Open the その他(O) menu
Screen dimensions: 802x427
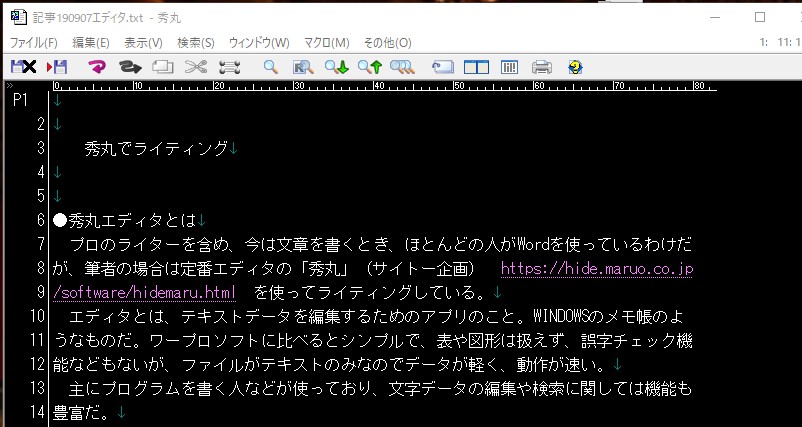(387, 42)
